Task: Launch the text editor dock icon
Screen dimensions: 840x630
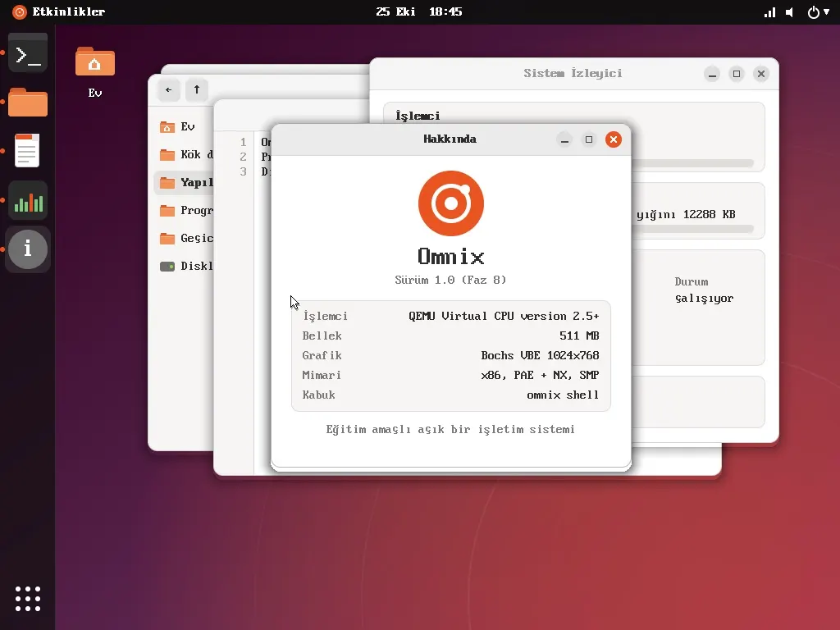Action: pos(27,151)
